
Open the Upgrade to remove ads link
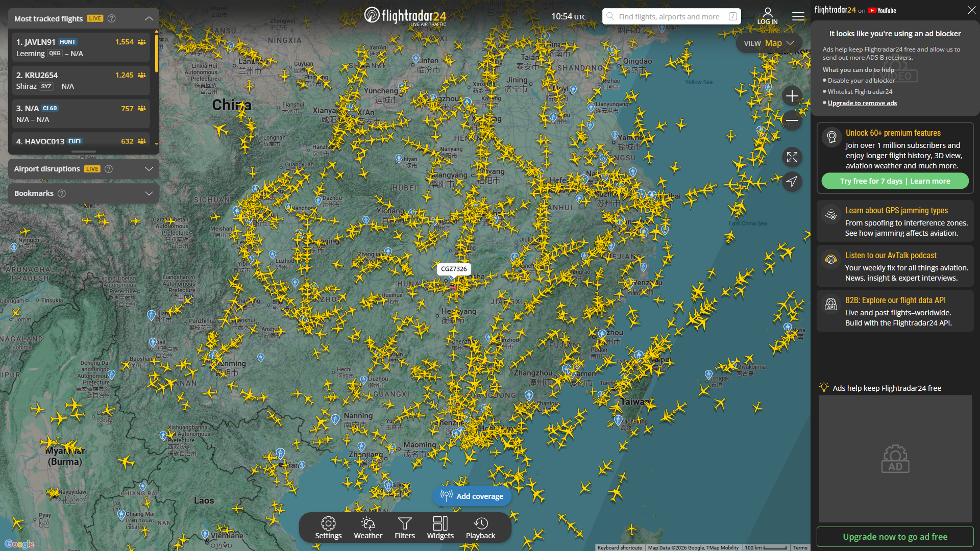coord(862,103)
